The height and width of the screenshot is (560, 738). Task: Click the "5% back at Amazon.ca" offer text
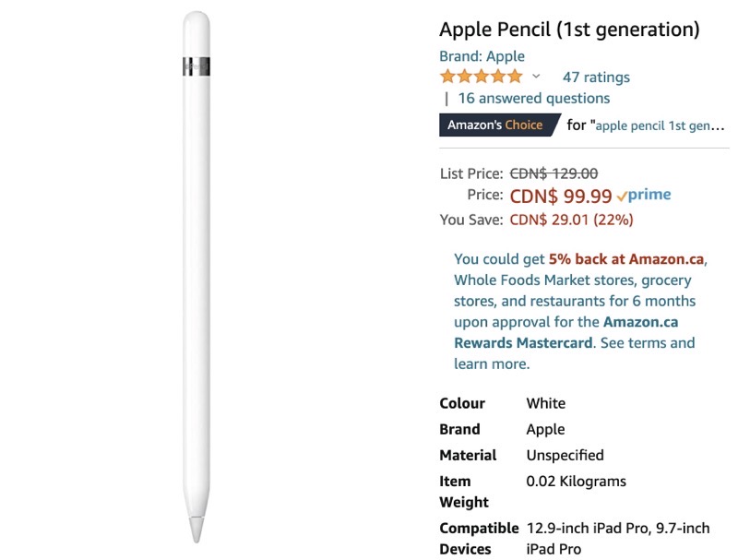coord(625,259)
